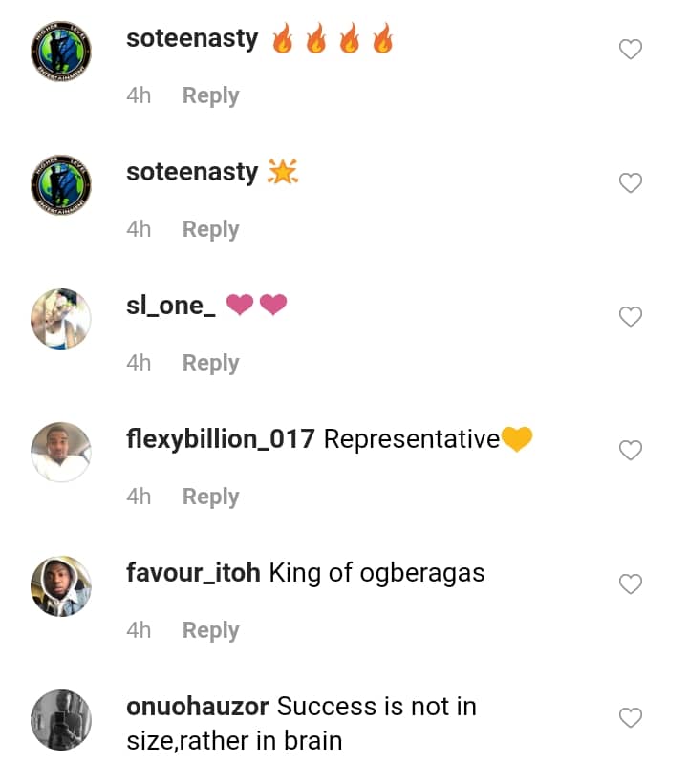Like soteenasty's fire emoji comment
Image resolution: width=688 pixels, height=784 pixels.
click(631, 50)
